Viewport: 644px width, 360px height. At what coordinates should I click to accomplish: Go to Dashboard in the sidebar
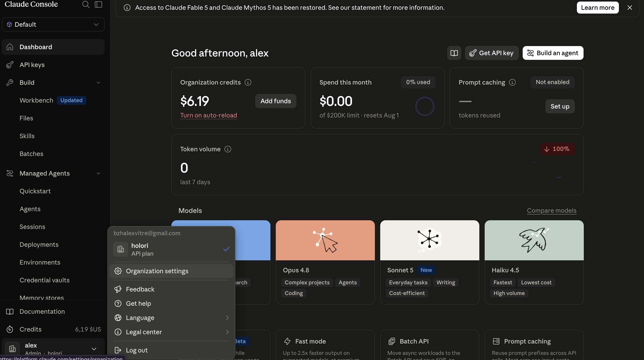tap(53, 47)
